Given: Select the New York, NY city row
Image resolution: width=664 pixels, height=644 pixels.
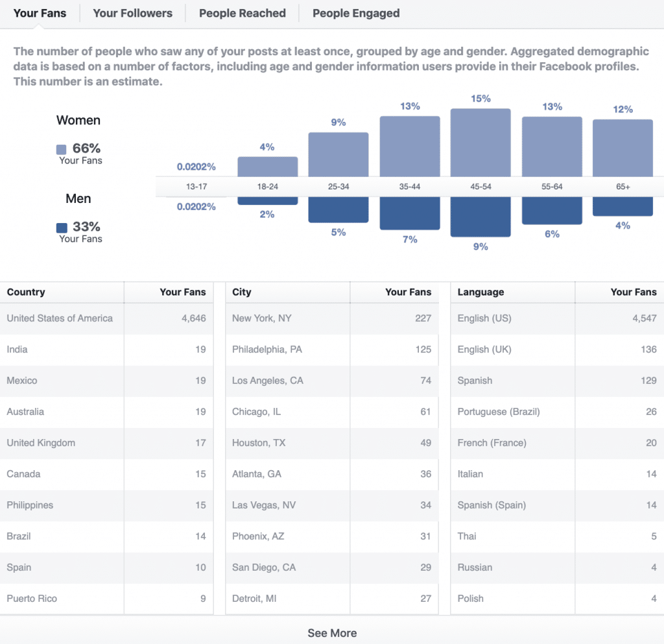Looking at the screenshot, I should coord(331,318).
